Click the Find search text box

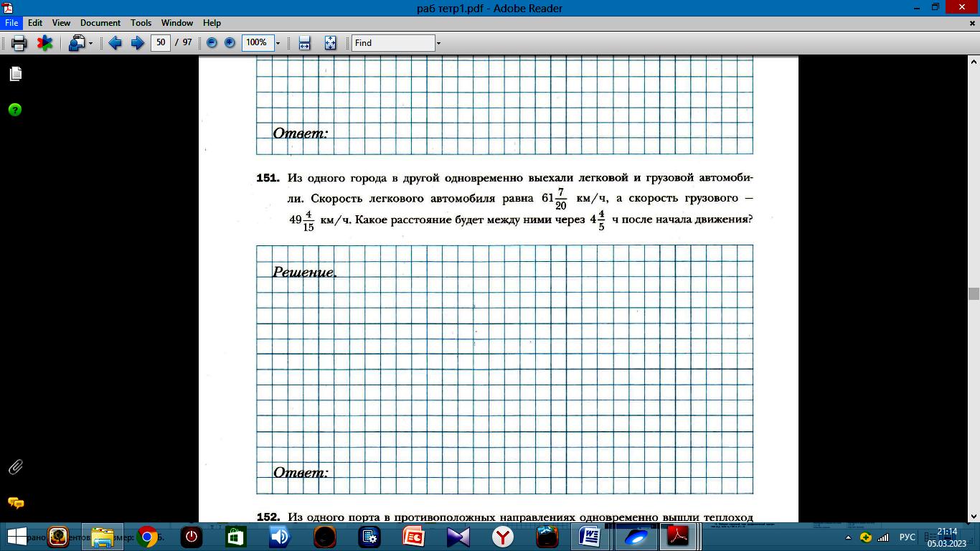click(x=393, y=43)
